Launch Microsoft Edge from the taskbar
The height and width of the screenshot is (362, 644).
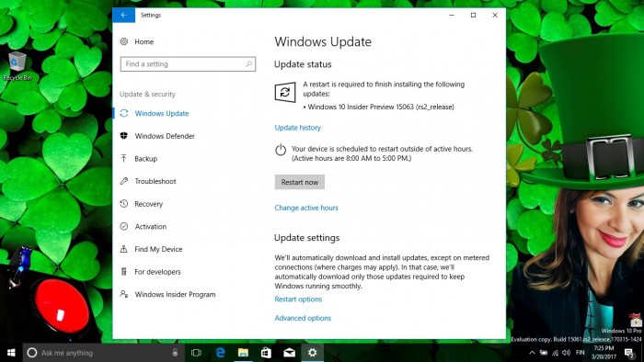pos(221,353)
